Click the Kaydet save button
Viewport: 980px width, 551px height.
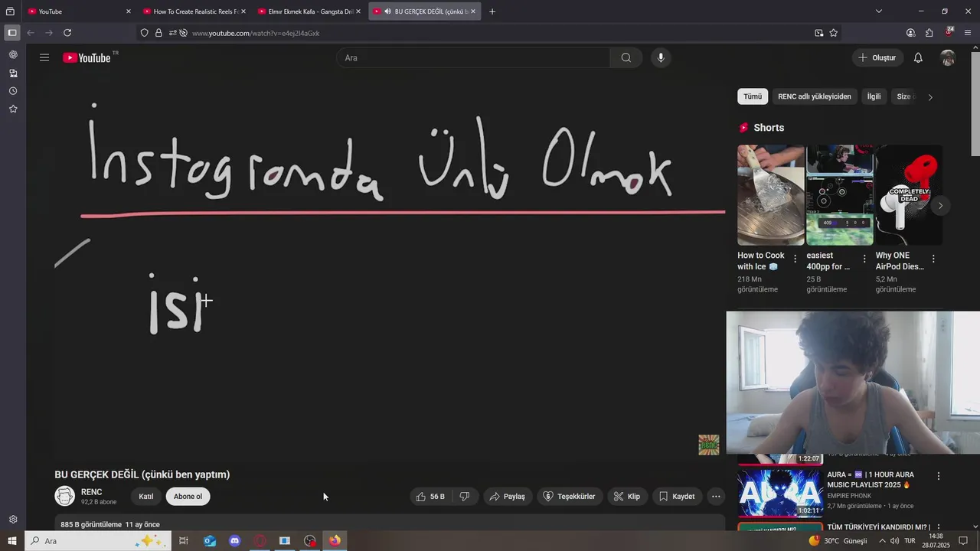(677, 497)
